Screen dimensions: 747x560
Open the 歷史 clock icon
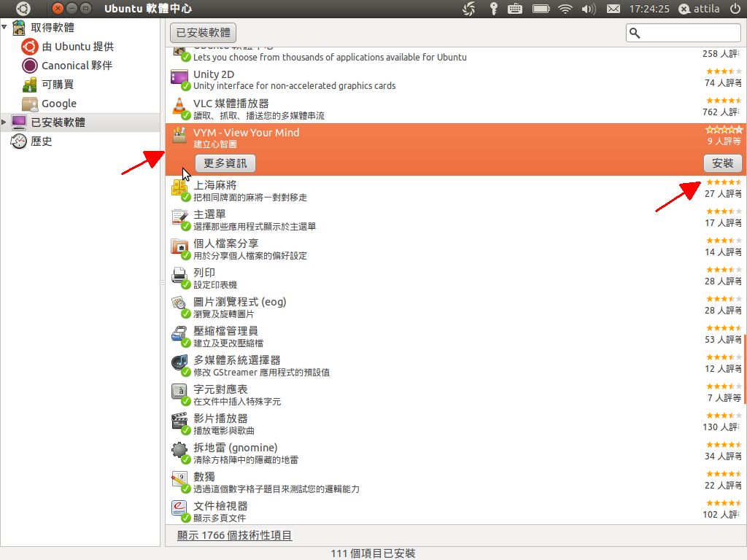18,141
